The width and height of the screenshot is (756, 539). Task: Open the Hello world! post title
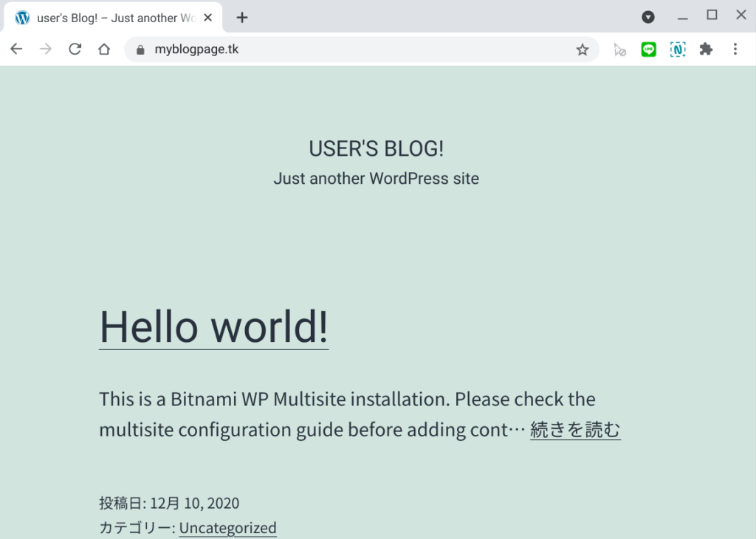coord(213,327)
